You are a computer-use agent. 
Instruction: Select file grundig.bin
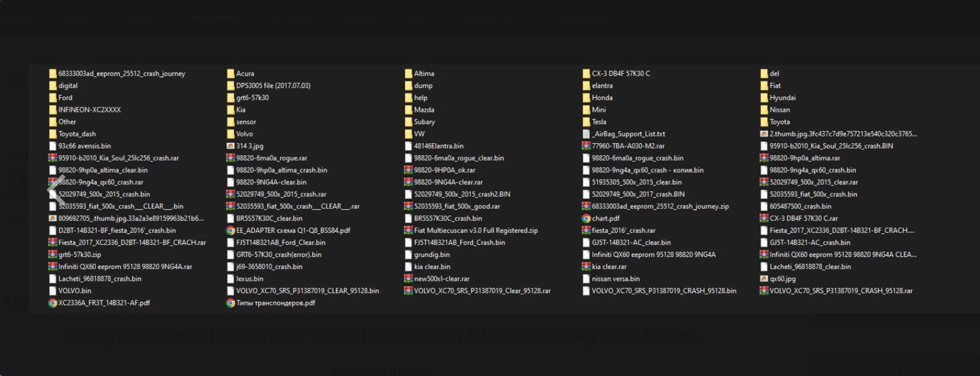click(432, 255)
